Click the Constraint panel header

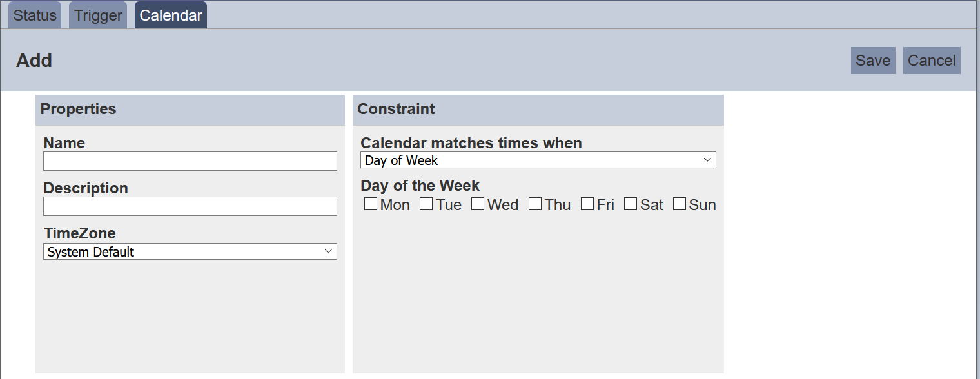point(396,109)
